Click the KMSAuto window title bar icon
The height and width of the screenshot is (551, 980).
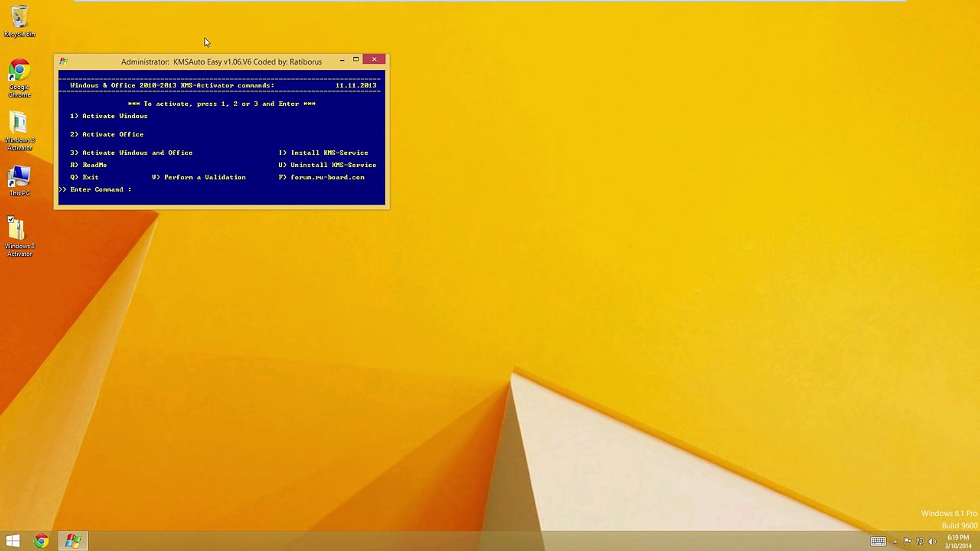[63, 61]
